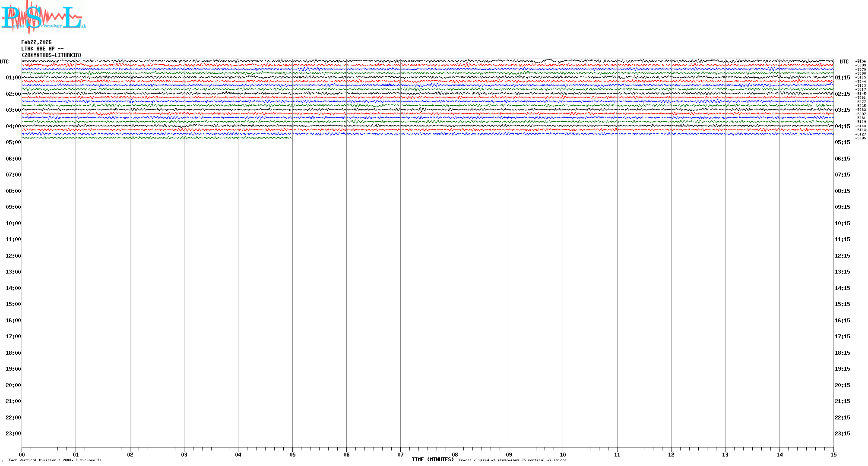Click the 00 minute axis tick label
This screenshot has height=466, width=868.
pyautogui.click(x=22, y=454)
